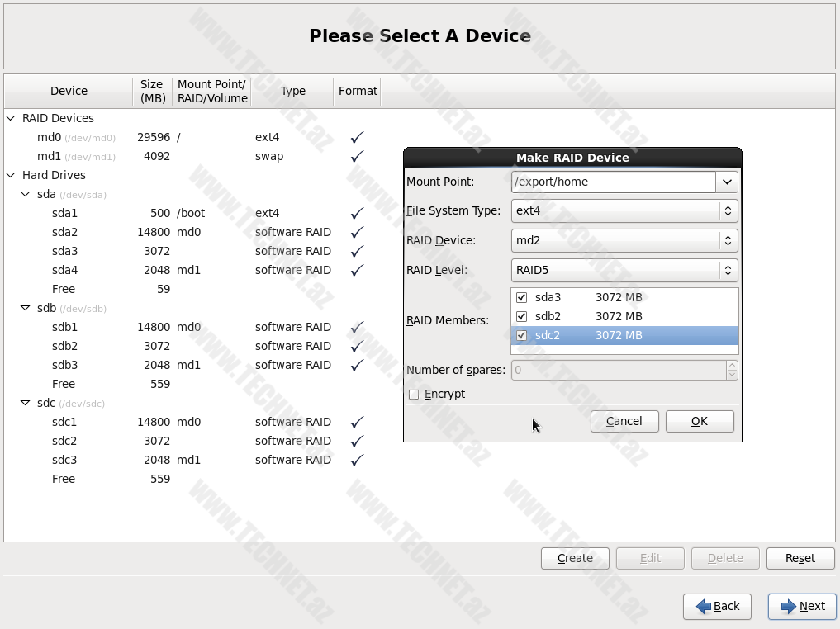Open the RAID Level dropdown
The width and height of the screenshot is (840, 629).
point(624,270)
